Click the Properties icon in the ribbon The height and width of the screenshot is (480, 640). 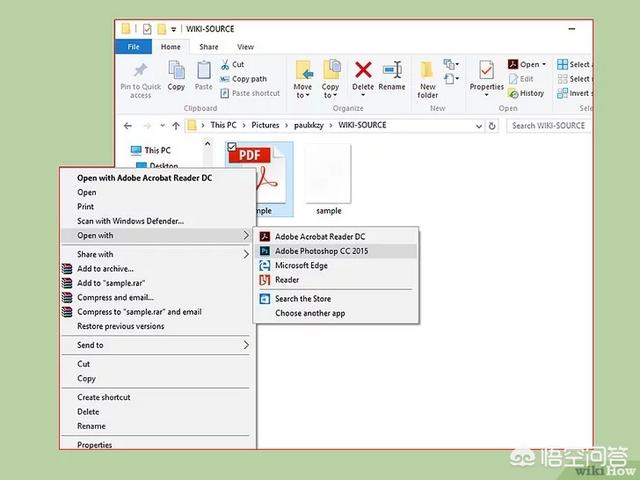(486, 70)
